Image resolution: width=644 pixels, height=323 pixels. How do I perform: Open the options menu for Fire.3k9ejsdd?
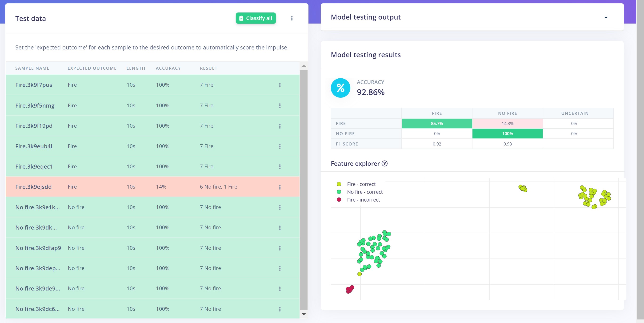[280, 187]
